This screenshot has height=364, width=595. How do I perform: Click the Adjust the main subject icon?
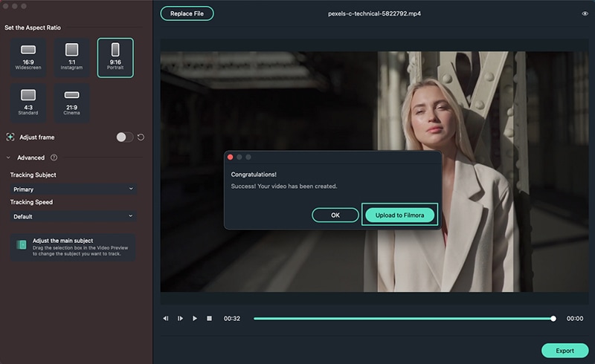[22, 245]
